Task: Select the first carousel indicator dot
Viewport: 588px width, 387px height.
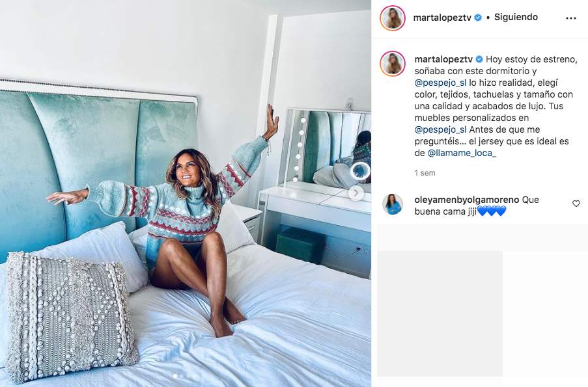Action: click(x=175, y=375)
